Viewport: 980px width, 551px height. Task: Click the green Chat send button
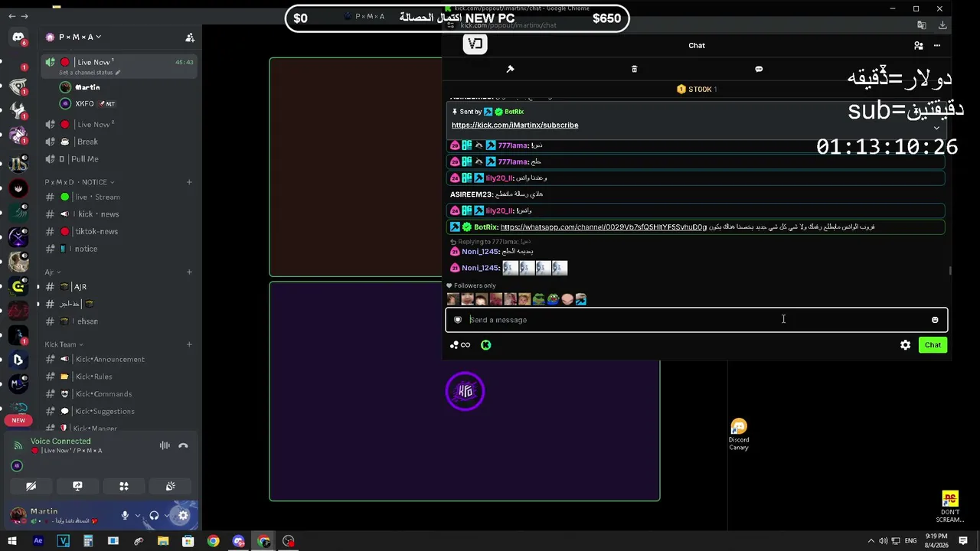click(x=933, y=345)
